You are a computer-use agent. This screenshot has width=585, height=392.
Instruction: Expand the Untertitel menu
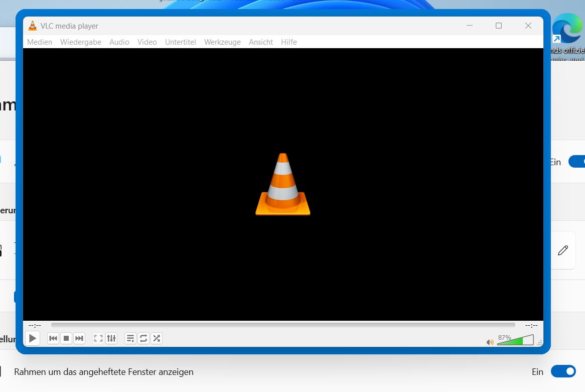[181, 42]
